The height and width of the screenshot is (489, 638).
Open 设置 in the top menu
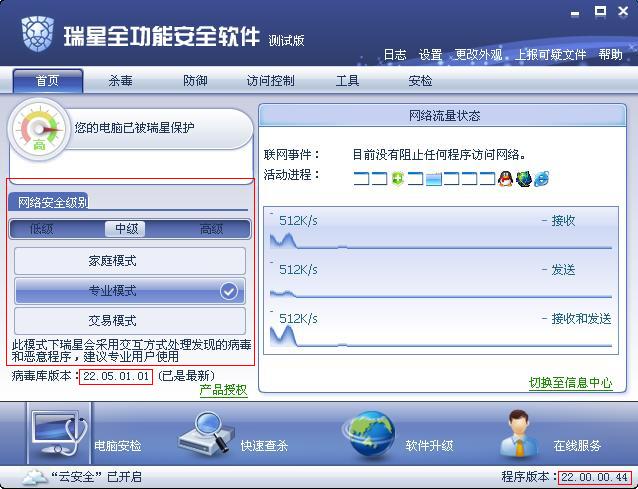click(x=430, y=55)
